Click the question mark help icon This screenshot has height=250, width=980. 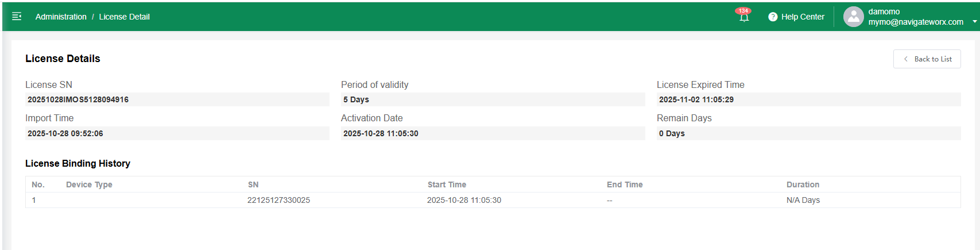[x=773, y=17]
